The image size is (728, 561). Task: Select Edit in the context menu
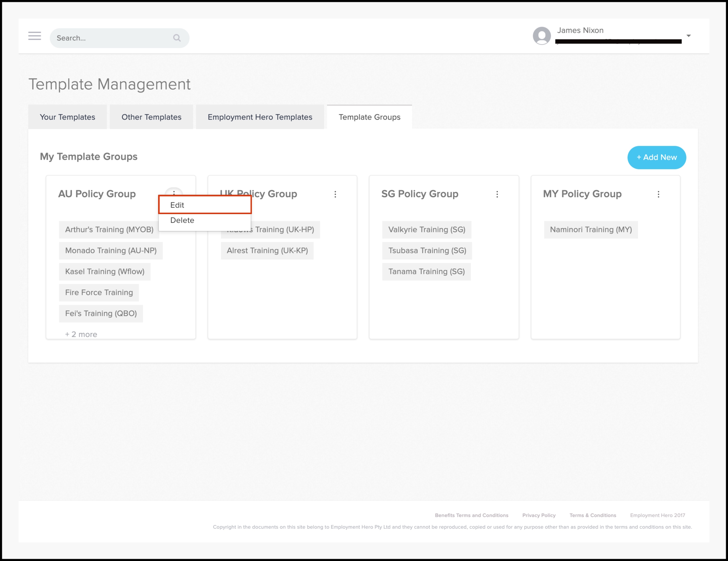click(x=204, y=205)
